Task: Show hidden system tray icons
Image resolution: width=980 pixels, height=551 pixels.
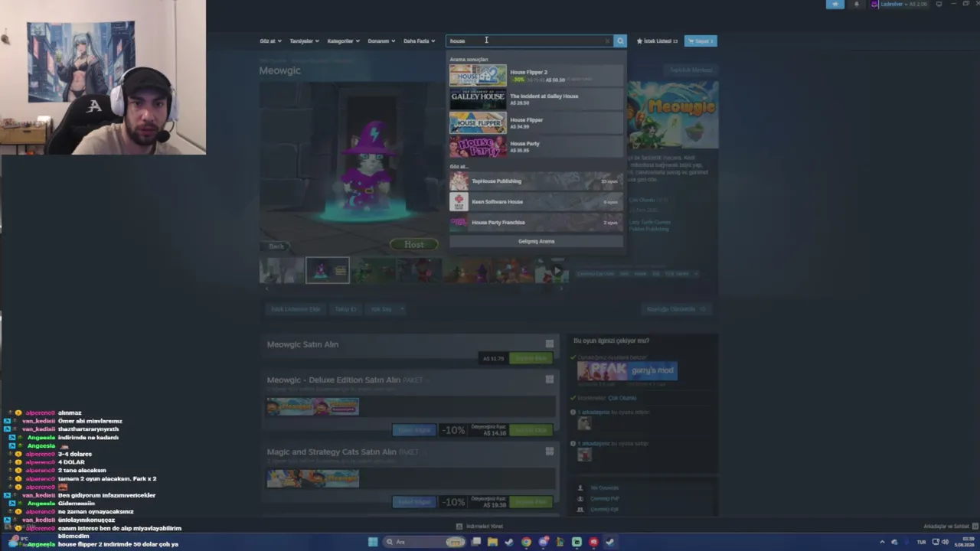Action: [882, 542]
